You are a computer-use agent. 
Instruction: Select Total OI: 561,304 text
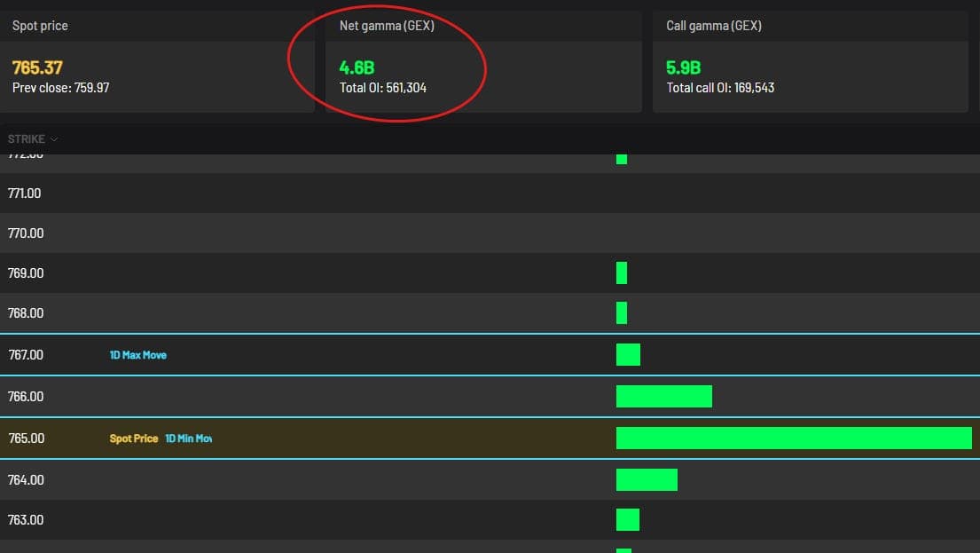coord(382,88)
